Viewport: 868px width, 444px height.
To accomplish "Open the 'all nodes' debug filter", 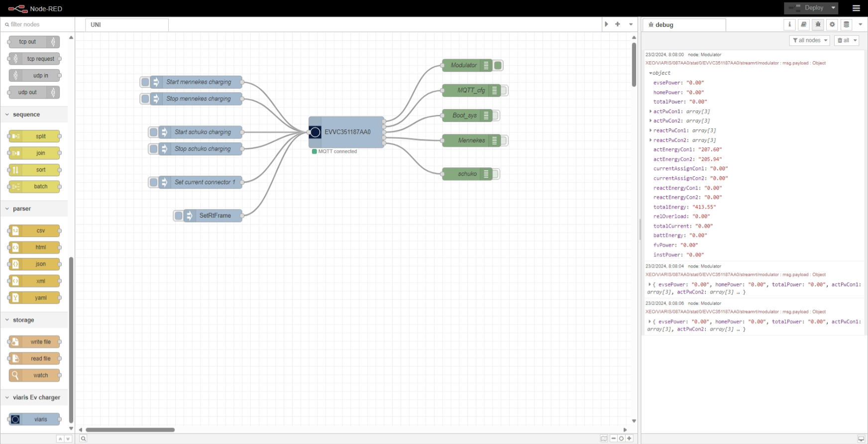I will click(809, 40).
